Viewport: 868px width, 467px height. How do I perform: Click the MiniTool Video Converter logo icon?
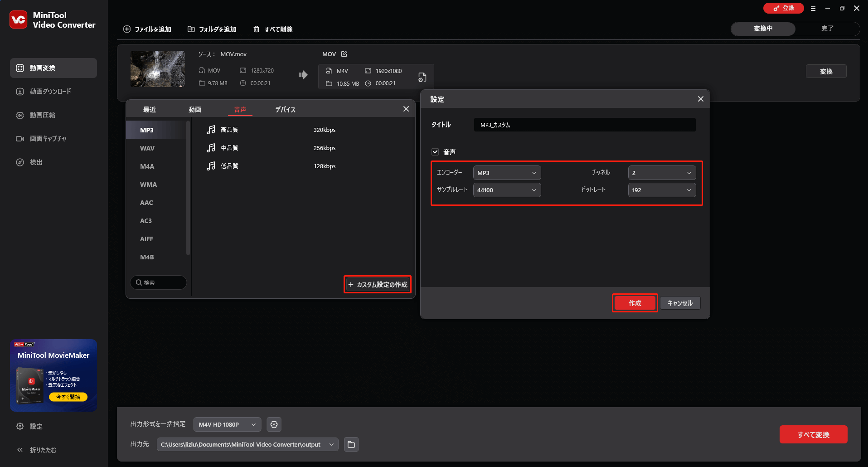coord(19,19)
